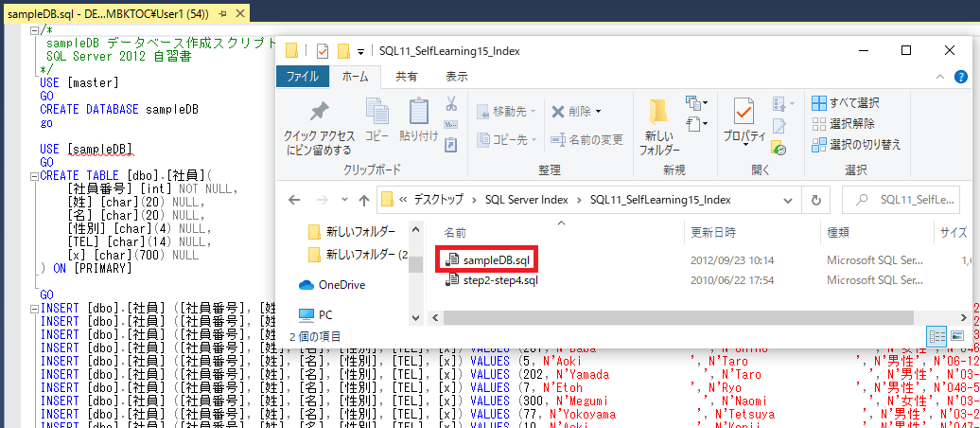Open the 移動先 dropdown
Viewport: 980px width, 428px height.
pos(507,112)
